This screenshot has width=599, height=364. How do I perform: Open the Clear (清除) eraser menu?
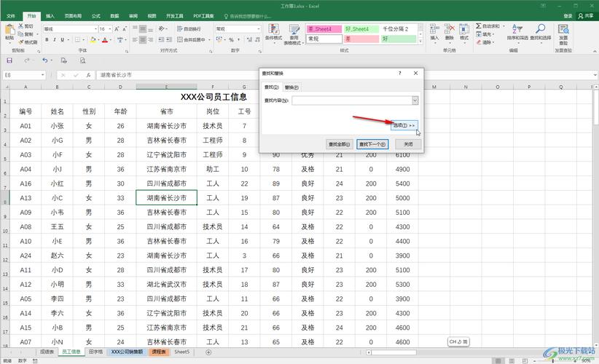(x=485, y=42)
